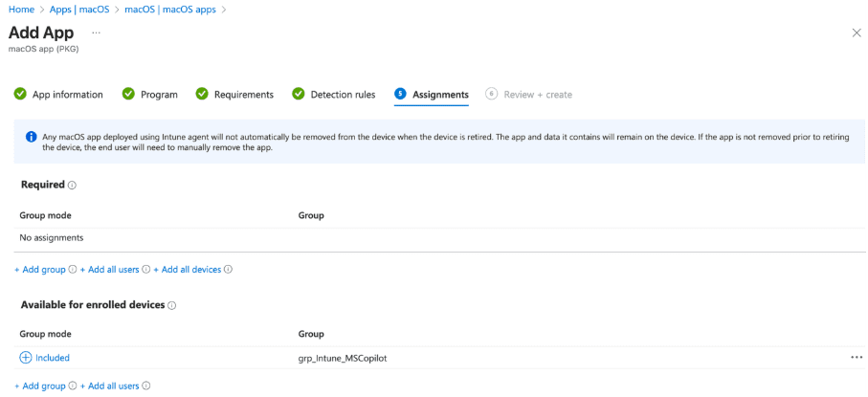Screen dimensions: 868x397
Task: Open the ellipsis menu for grp_Intune_MSCopilot row
Action: pos(856,358)
